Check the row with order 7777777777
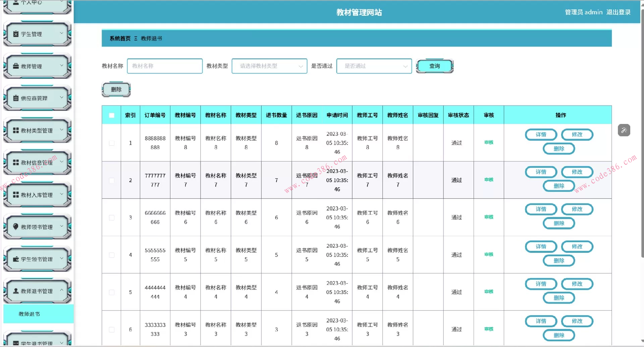Image resolution: width=644 pixels, height=347 pixels. (x=112, y=180)
